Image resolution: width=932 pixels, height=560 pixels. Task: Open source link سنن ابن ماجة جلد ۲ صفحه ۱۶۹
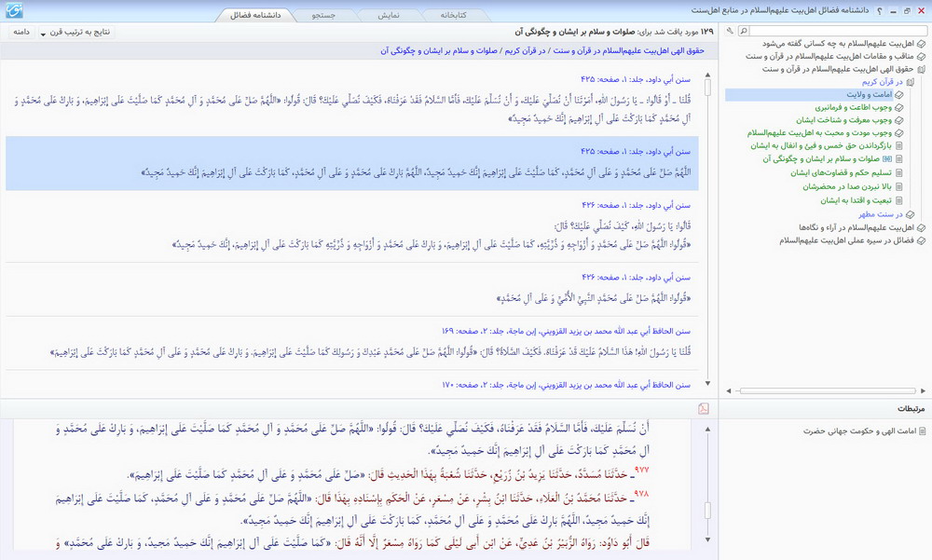[x=566, y=331]
